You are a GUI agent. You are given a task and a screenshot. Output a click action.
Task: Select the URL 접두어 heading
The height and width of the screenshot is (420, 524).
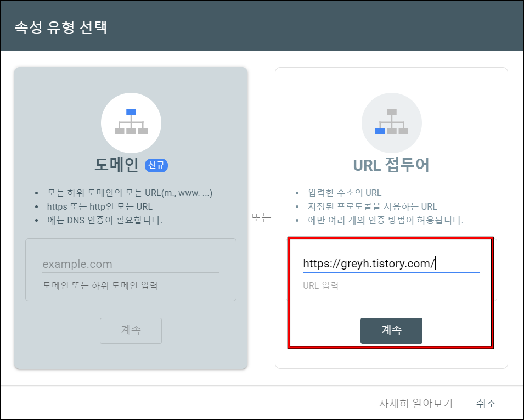click(x=391, y=165)
